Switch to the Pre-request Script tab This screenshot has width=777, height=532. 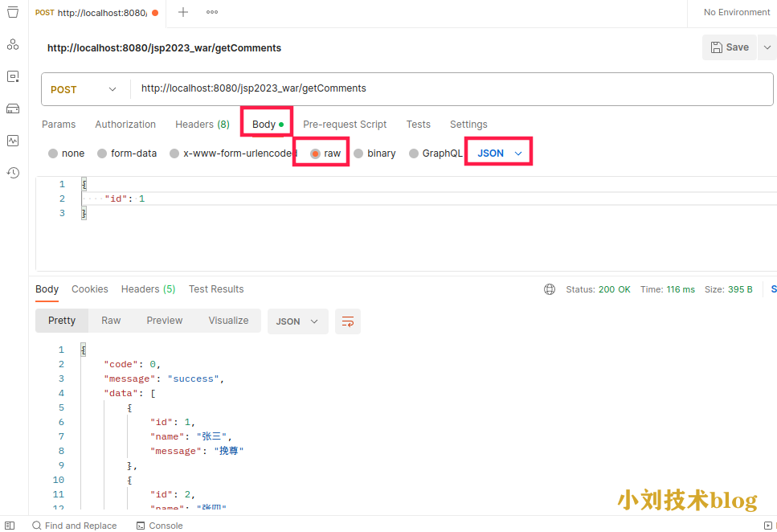tap(345, 125)
